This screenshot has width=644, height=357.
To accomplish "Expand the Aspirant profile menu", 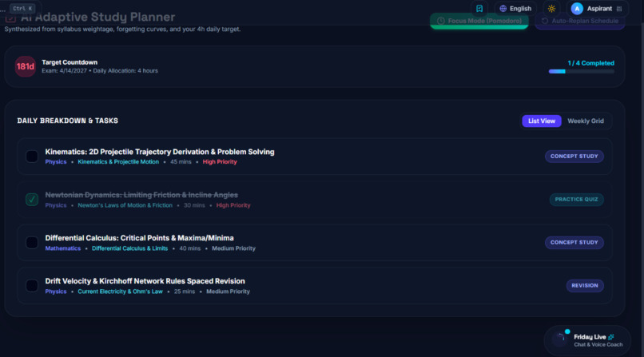I will tap(598, 9).
